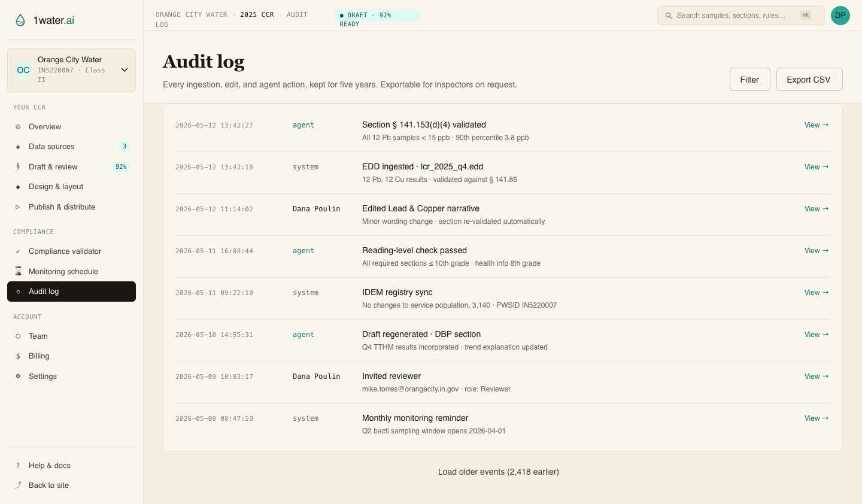Expand the Orange City Water account switcher

click(x=125, y=70)
